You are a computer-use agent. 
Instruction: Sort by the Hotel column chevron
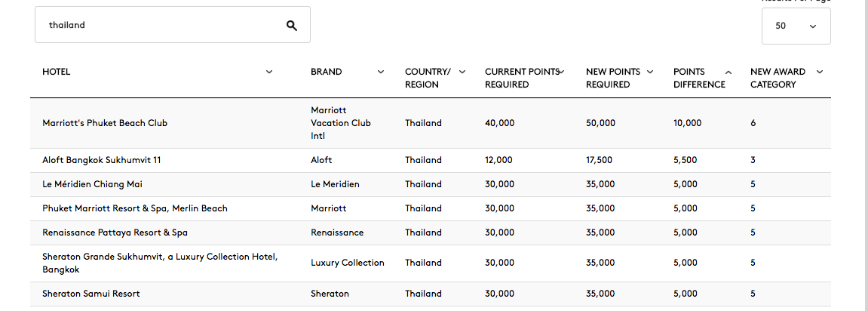point(269,72)
